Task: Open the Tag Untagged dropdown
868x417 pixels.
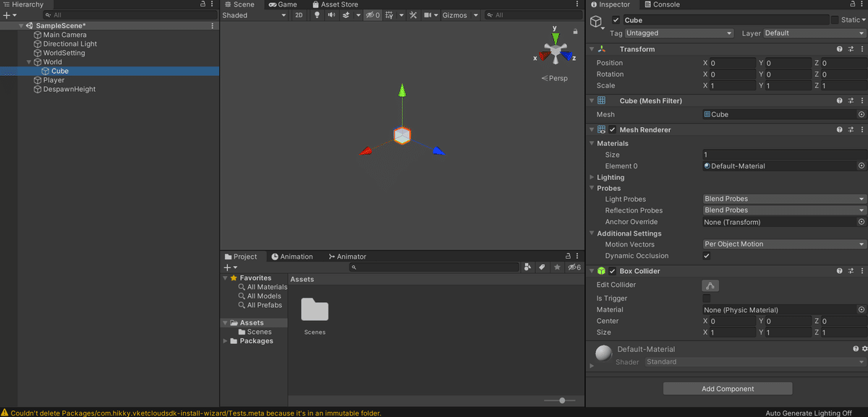Action: click(x=678, y=33)
